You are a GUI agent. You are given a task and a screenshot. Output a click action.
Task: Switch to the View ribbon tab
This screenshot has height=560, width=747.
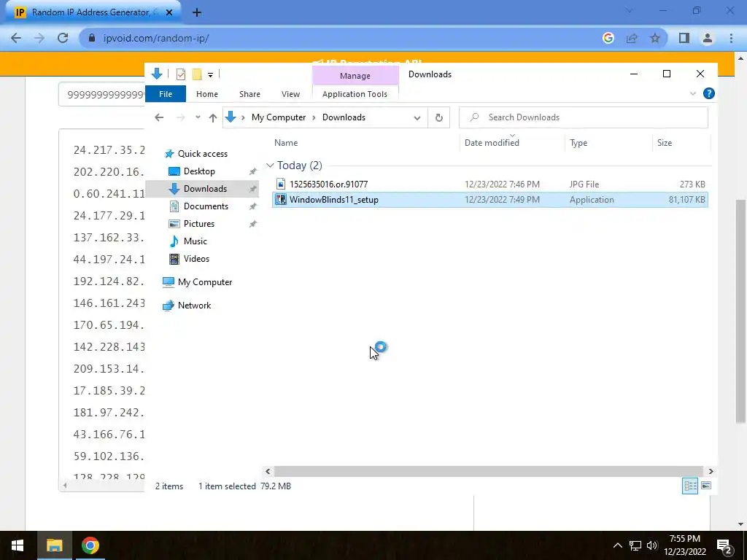pyautogui.click(x=290, y=94)
